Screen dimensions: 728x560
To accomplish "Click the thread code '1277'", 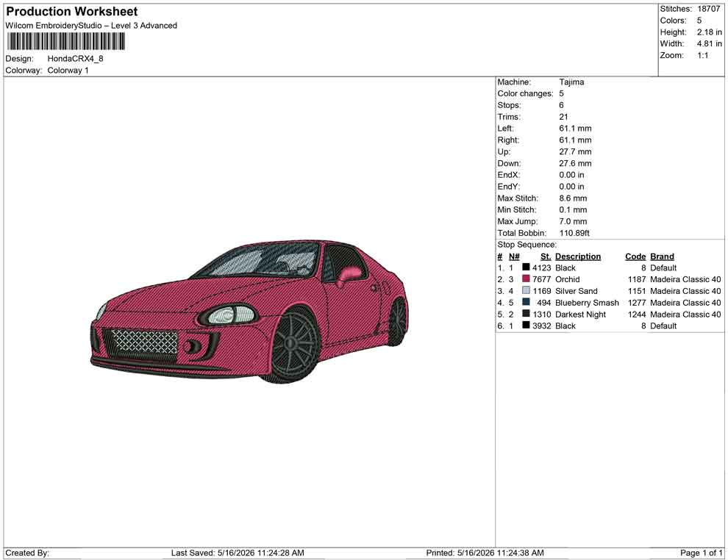I will 637,303.
